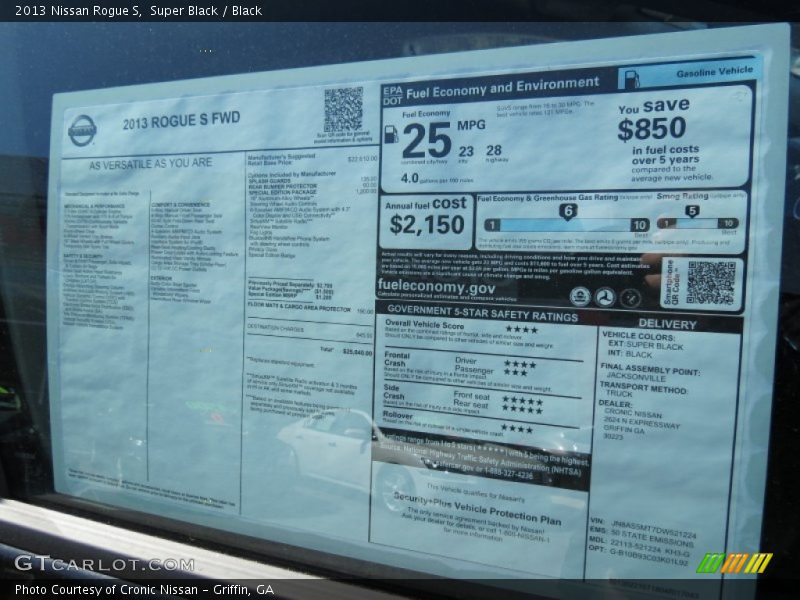Click the '4.0 gallons per 100 miles' value
The image size is (800, 600).
(x=437, y=179)
